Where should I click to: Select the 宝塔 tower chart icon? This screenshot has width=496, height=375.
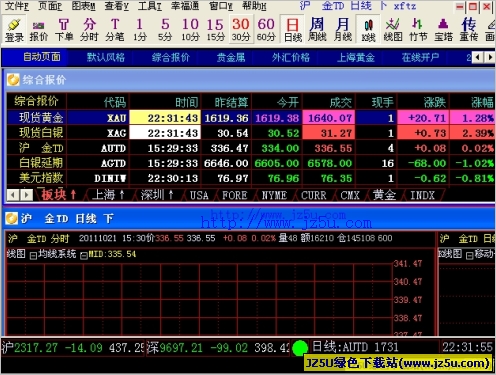point(443,30)
